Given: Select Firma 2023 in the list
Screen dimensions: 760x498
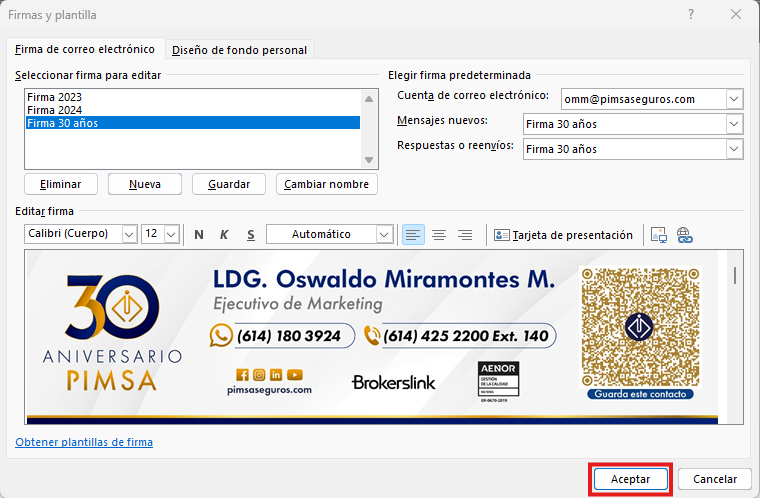Looking at the screenshot, I should (193, 97).
